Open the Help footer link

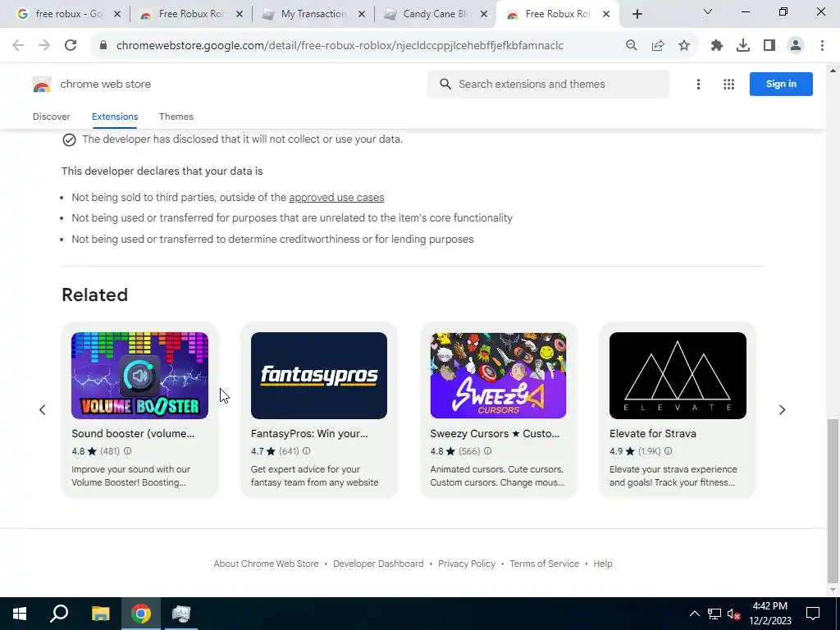pos(603,564)
